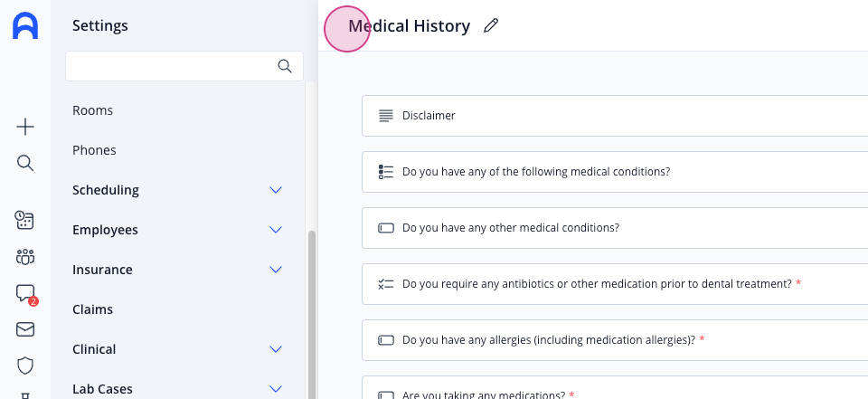
Task: Expand the Insurance section chevron
Action: [x=276, y=270]
